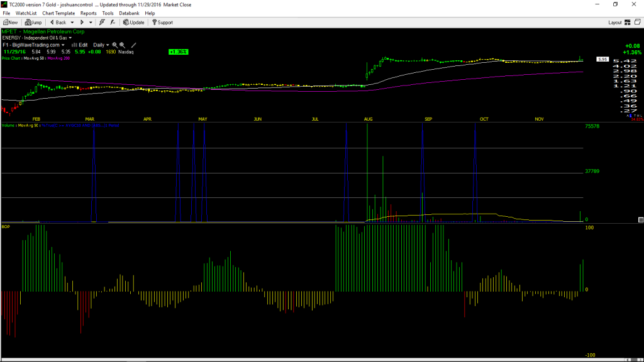Click the second zoom magnifier icon

point(123,45)
